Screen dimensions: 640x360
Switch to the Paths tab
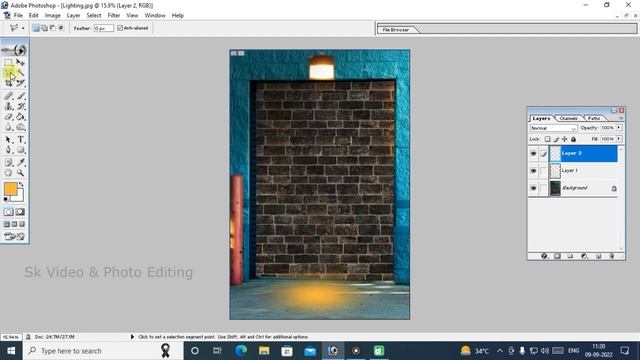tap(594, 118)
